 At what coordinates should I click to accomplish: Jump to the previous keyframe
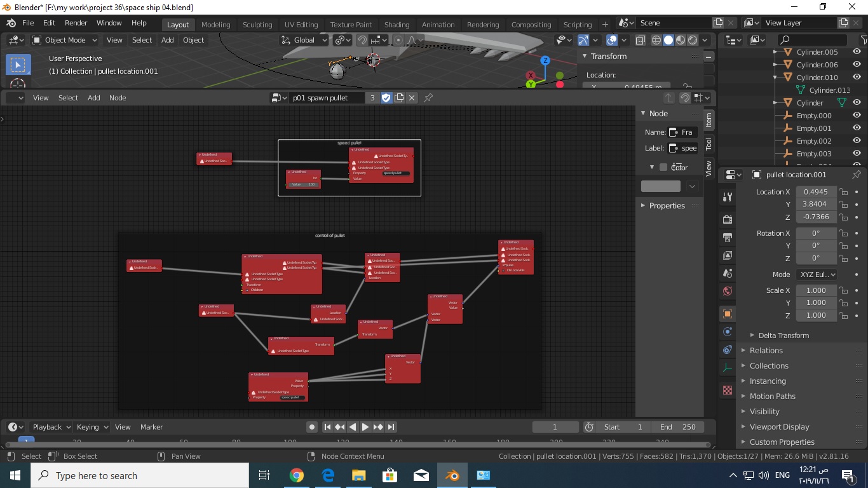point(340,427)
